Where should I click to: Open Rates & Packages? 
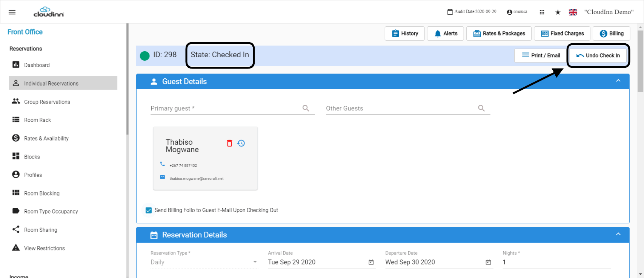pos(499,34)
